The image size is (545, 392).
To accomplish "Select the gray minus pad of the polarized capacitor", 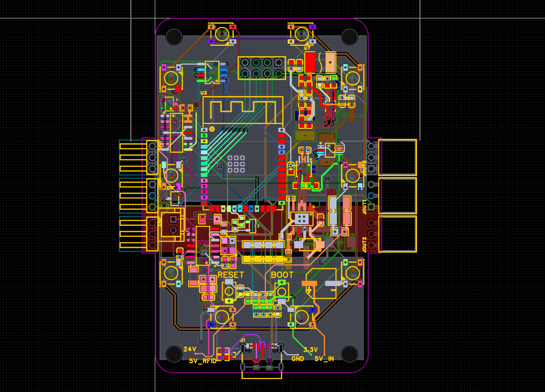I will [332, 284].
